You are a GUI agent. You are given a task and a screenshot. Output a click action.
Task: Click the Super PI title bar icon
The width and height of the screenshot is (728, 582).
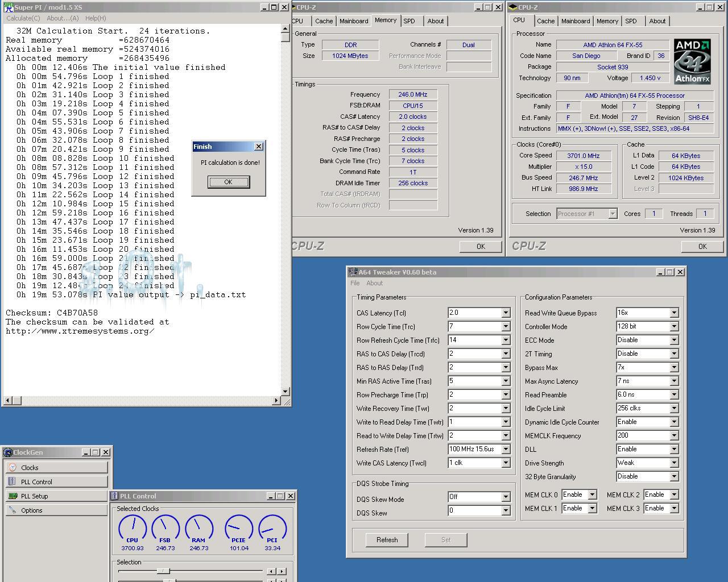coord(8,7)
